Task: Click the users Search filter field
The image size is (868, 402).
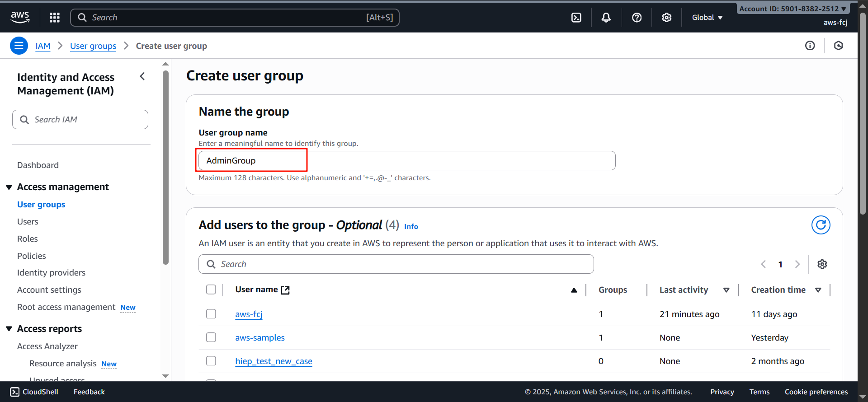Action: pyautogui.click(x=396, y=264)
